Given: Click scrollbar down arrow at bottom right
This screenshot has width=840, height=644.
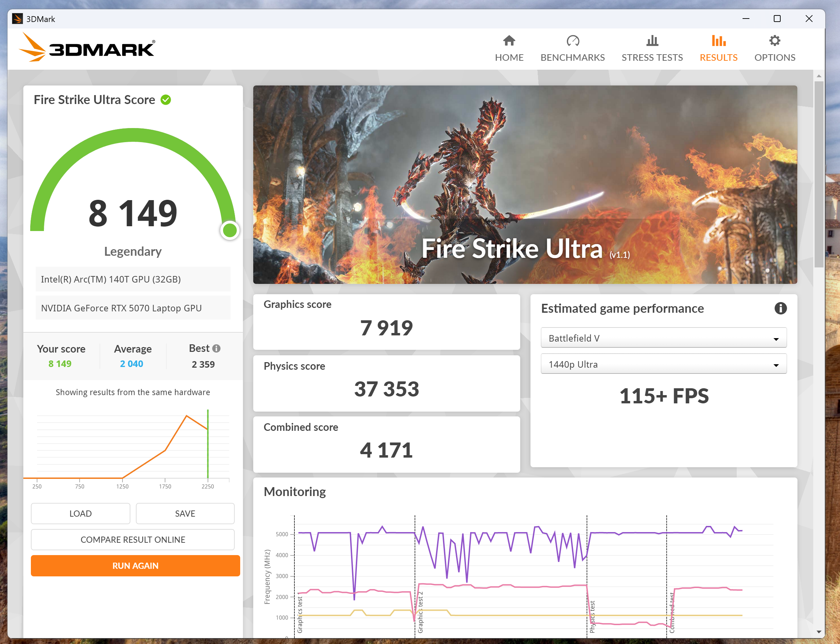Looking at the screenshot, I should point(818,631).
